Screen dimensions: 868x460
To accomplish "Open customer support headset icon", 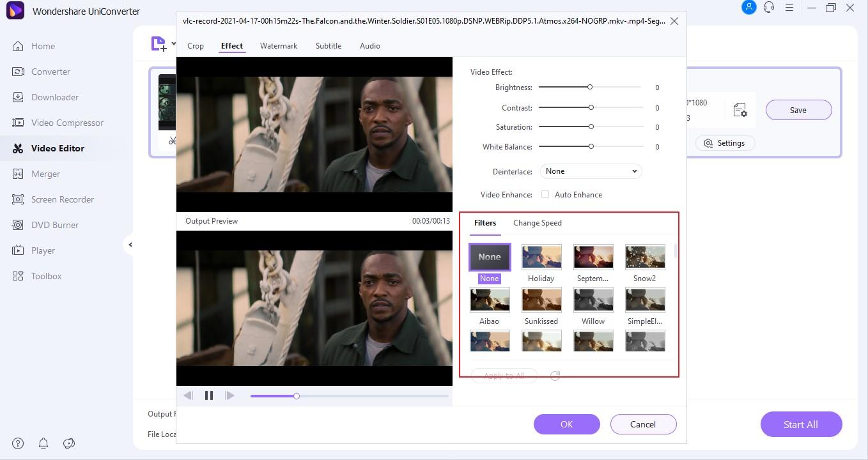I will tap(769, 8).
